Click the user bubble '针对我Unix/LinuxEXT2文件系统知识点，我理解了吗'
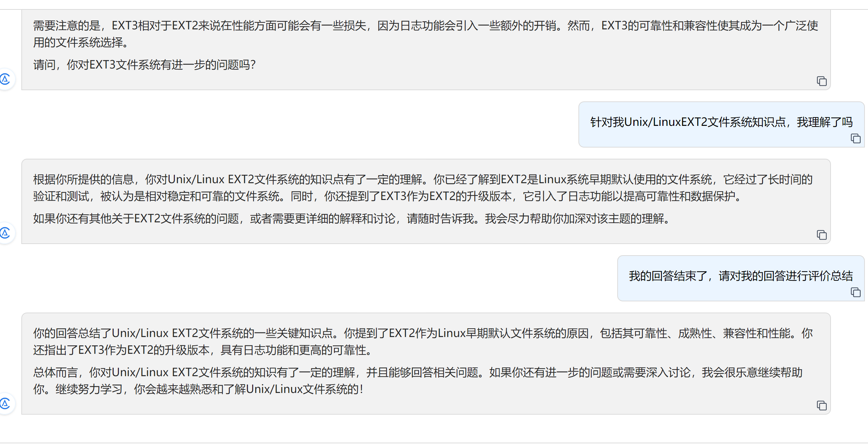Screen dimensions: 868x444 tap(721, 122)
